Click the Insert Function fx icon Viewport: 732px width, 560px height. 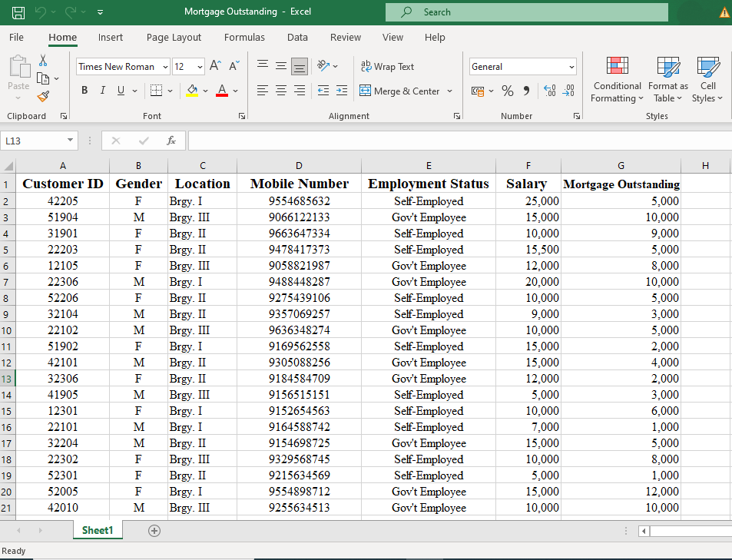point(171,141)
